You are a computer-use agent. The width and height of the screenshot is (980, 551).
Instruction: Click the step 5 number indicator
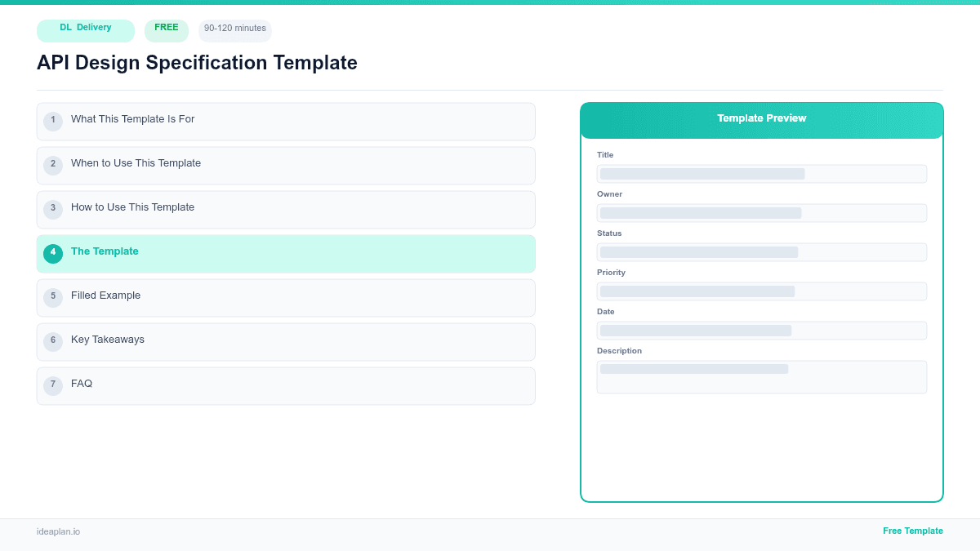pos(53,297)
